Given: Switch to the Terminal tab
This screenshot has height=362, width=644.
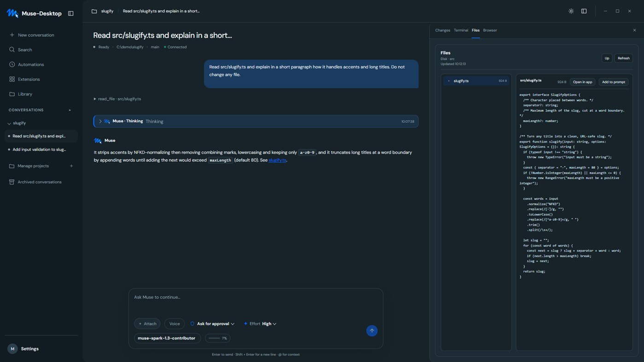Looking at the screenshot, I should point(461,30).
